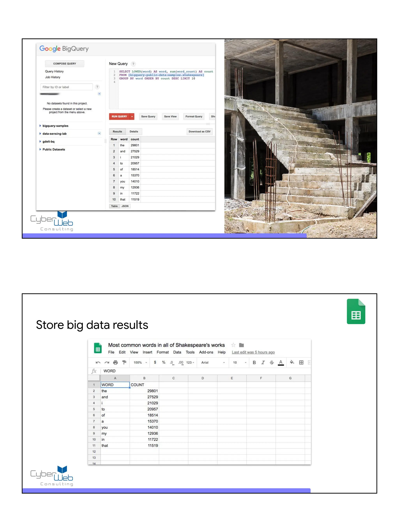Apply percent format icon
The image size is (399, 532).
point(163,362)
